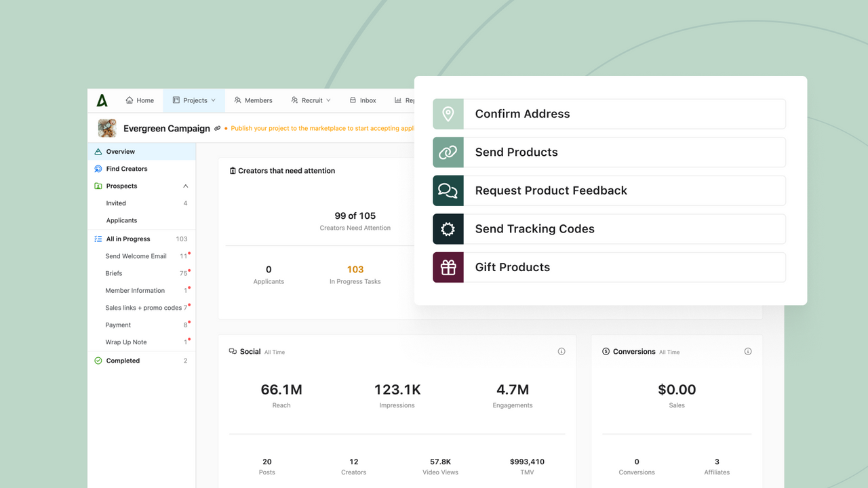Viewport: 868px width, 488px height.
Task: Click the Completed checkmark icon
Action: pyautogui.click(x=97, y=360)
